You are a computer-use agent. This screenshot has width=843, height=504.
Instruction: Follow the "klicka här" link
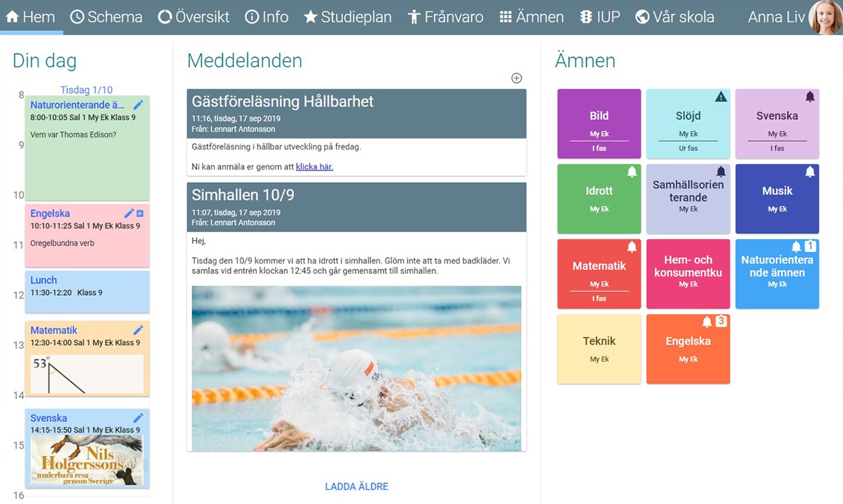pos(315,167)
